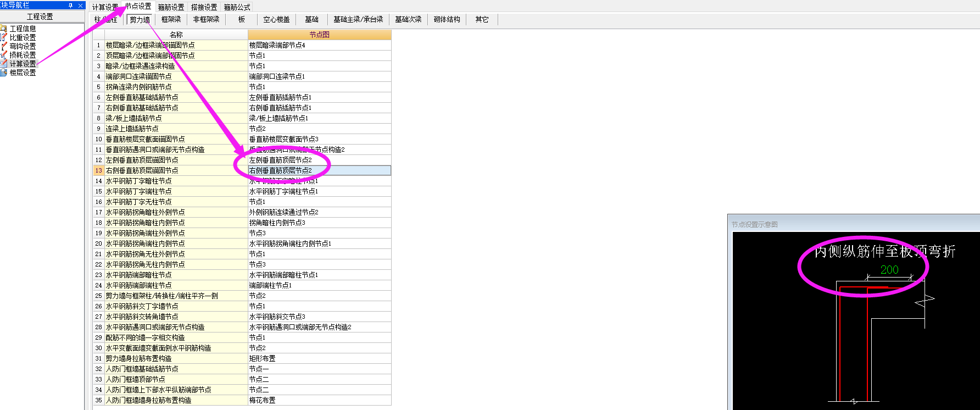Click cell 楼层暗梁端部节点4
This screenshot has width=980, height=410.
(319, 45)
